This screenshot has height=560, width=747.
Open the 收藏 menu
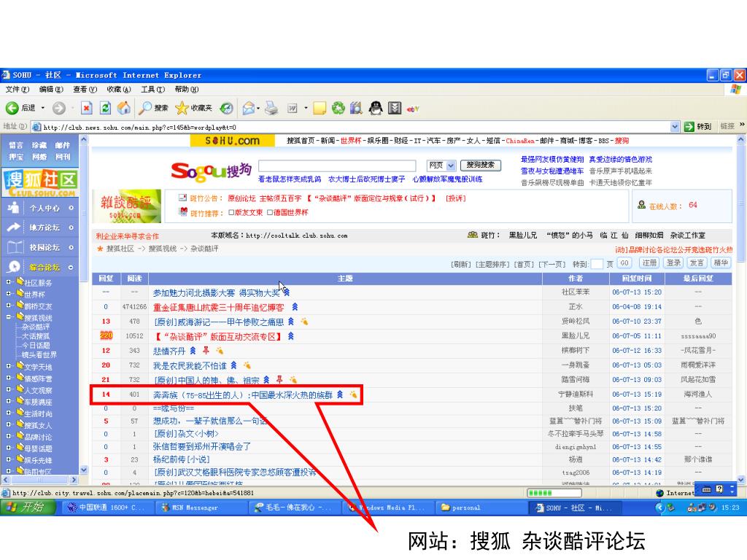(119, 89)
